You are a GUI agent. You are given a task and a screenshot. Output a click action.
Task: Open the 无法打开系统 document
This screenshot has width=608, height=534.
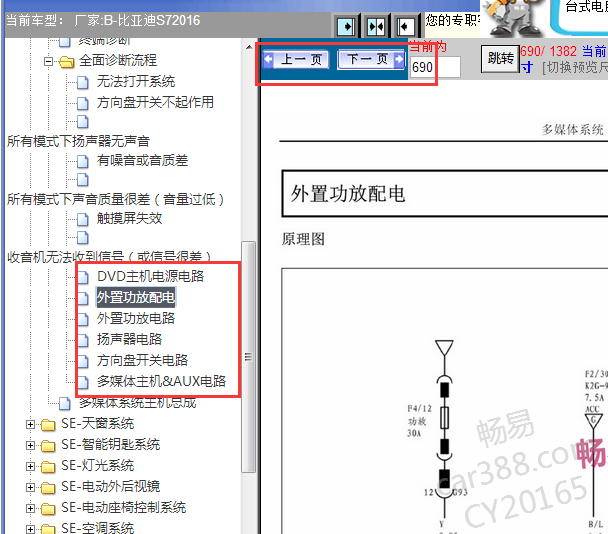136,81
